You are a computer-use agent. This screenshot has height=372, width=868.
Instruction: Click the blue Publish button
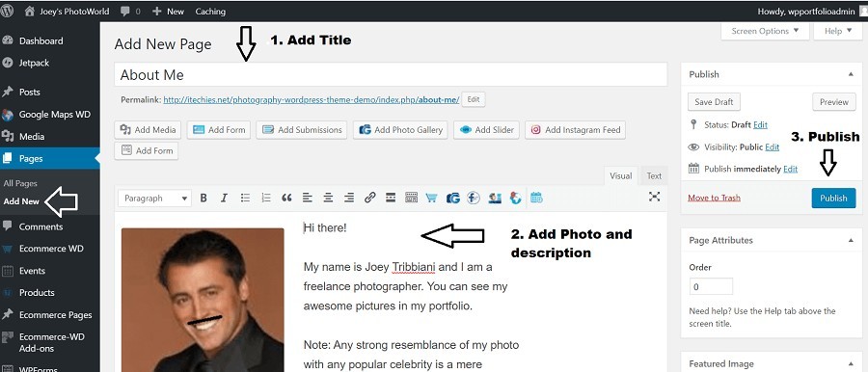(x=833, y=199)
